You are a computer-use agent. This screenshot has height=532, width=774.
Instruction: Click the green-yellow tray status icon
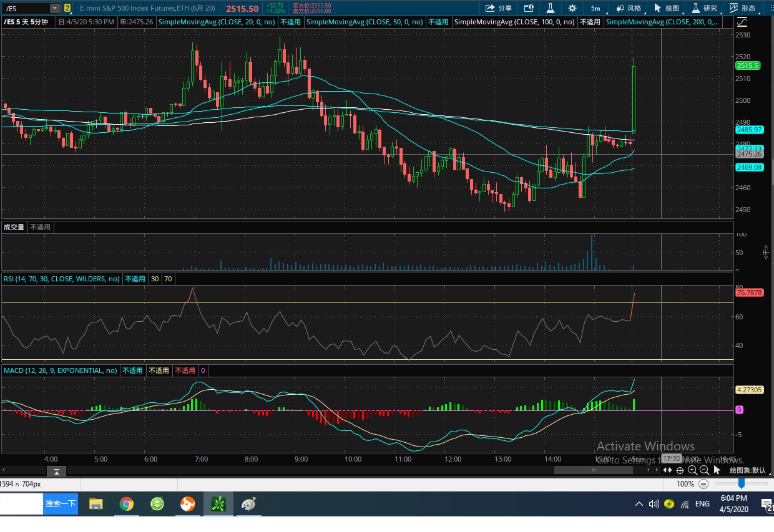pyautogui.click(x=669, y=504)
